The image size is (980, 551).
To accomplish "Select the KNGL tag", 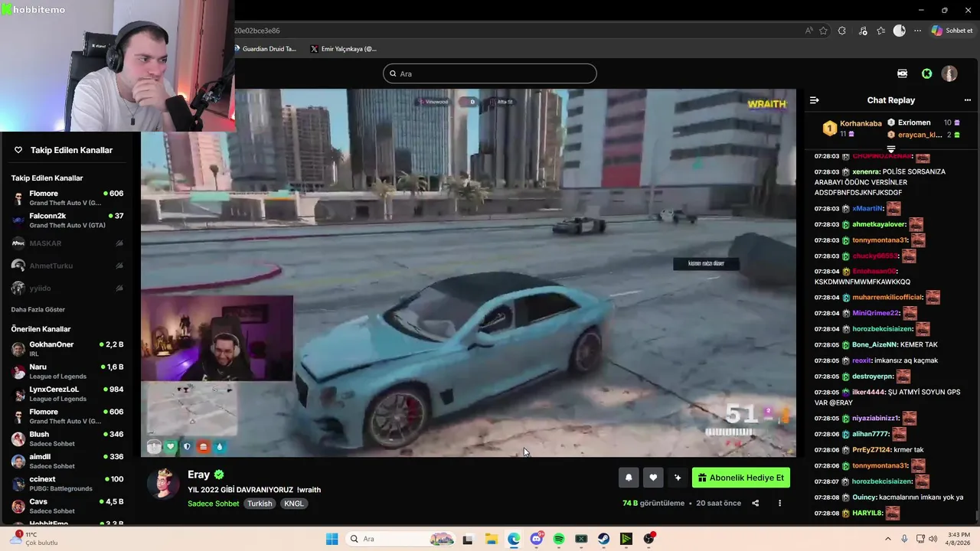I will click(x=294, y=504).
